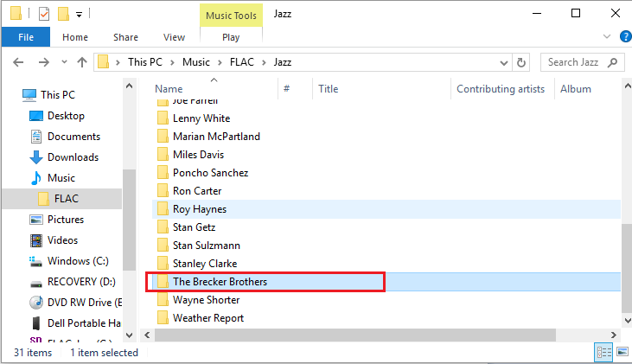
Task: Open the File menu
Action: 26,37
